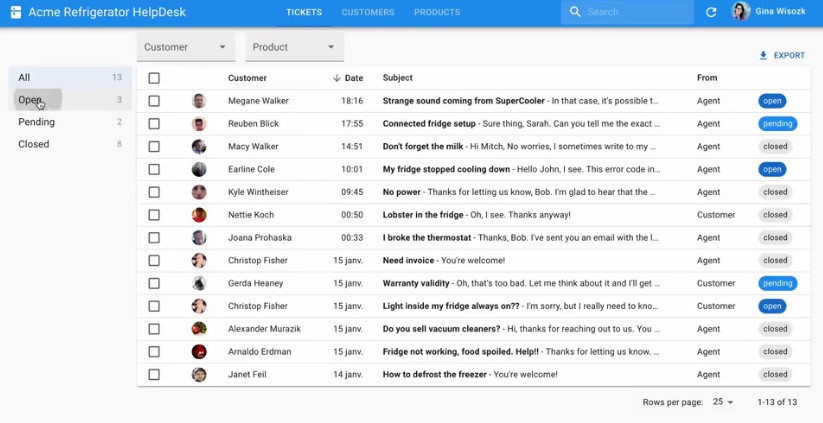Image resolution: width=823 pixels, height=423 pixels.
Task: Go to the Customers tab
Action: tap(368, 12)
